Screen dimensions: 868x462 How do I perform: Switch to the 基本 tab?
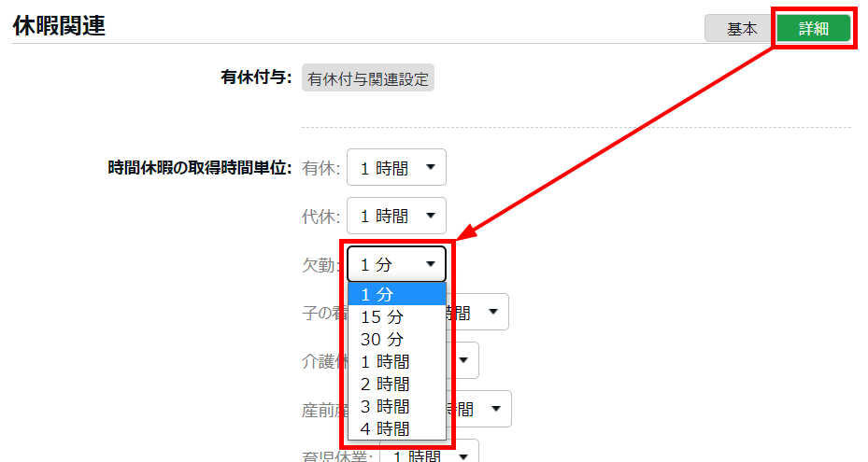click(742, 29)
